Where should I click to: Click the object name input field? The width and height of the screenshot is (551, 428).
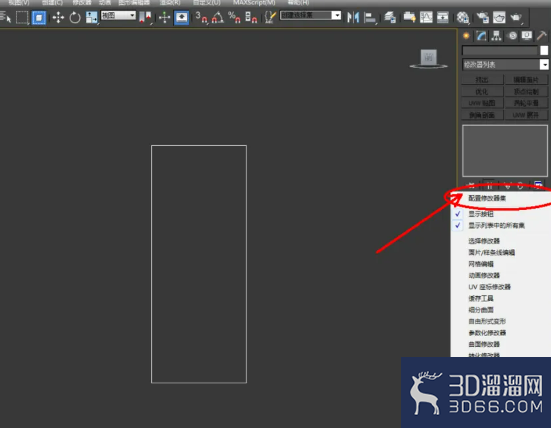pyautogui.click(x=500, y=51)
